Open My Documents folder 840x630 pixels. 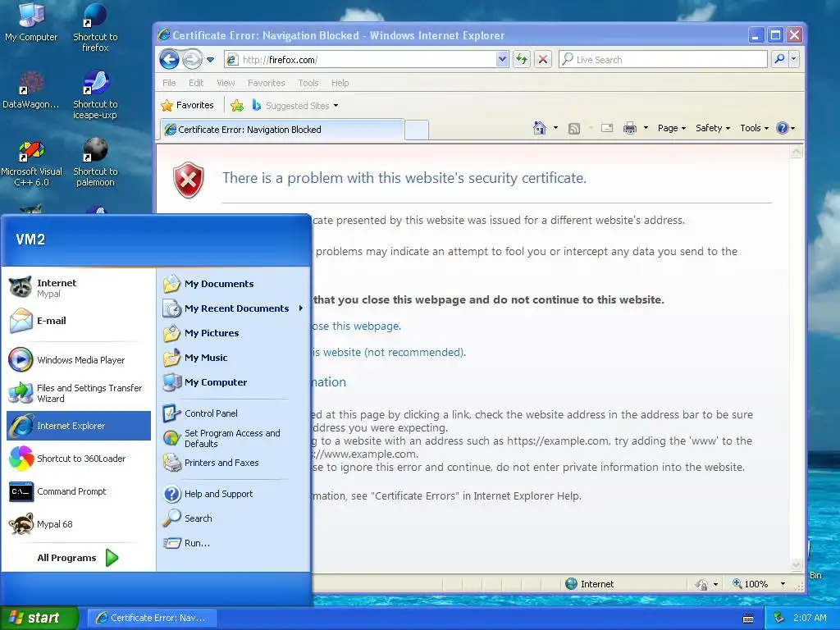[234, 284]
